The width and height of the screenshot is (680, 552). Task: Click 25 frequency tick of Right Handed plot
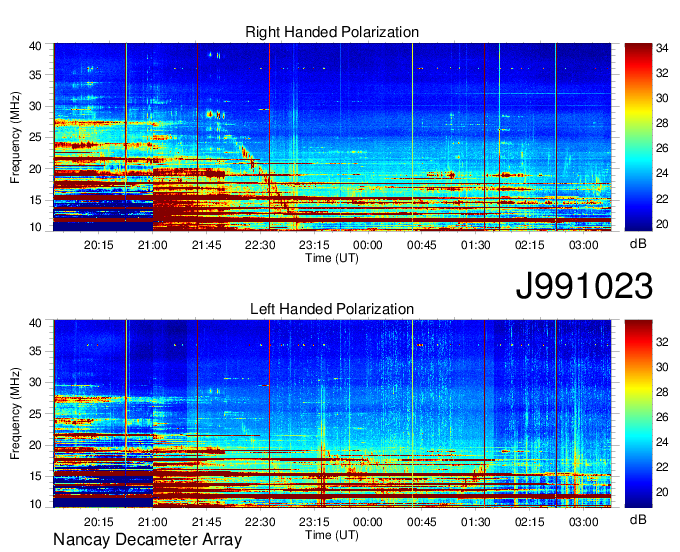coord(36,137)
